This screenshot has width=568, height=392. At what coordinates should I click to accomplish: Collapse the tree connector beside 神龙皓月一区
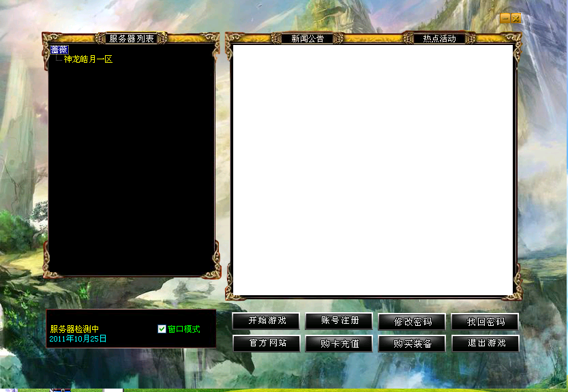coord(58,60)
